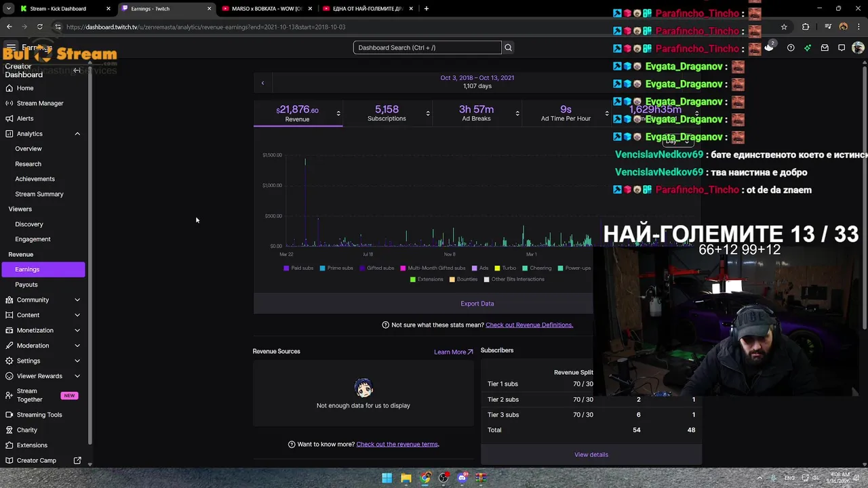This screenshot has width=868, height=488.
Task: Select the Ad Time Per Hour metric tab
Action: point(566,113)
